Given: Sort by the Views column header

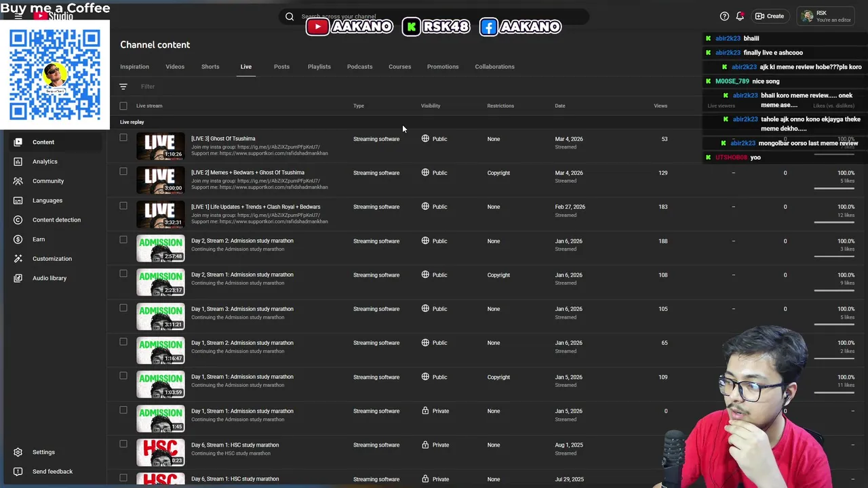Looking at the screenshot, I should click(660, 106).
